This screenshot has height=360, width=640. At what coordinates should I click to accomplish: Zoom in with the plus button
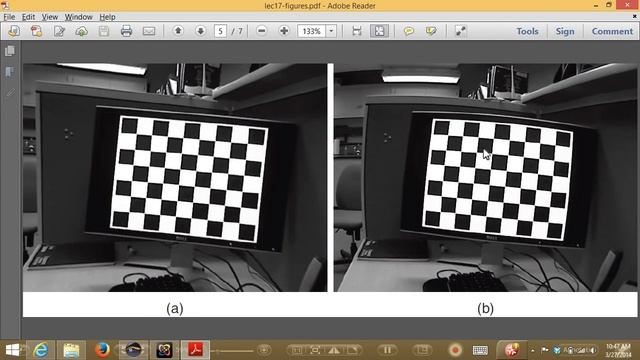coord(284,31)
